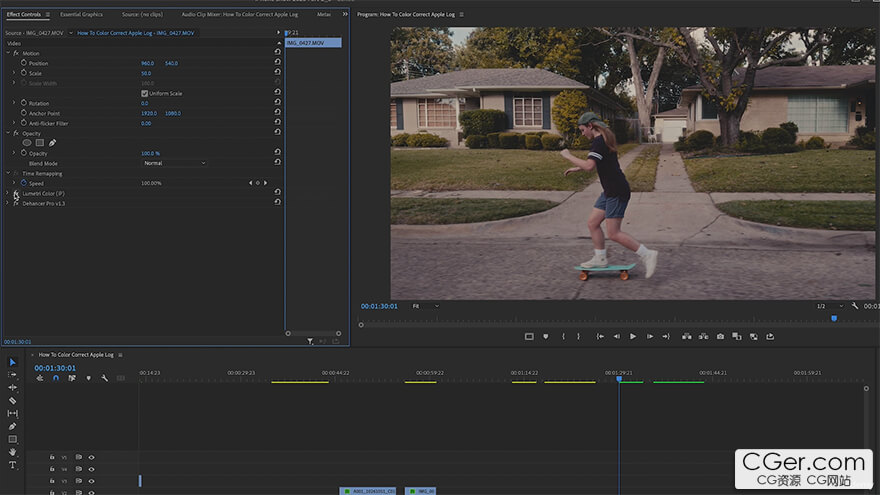Switch to the Audio Clip Mixer tab
This screenshot has height=495, width=880.
click(240, 15)
